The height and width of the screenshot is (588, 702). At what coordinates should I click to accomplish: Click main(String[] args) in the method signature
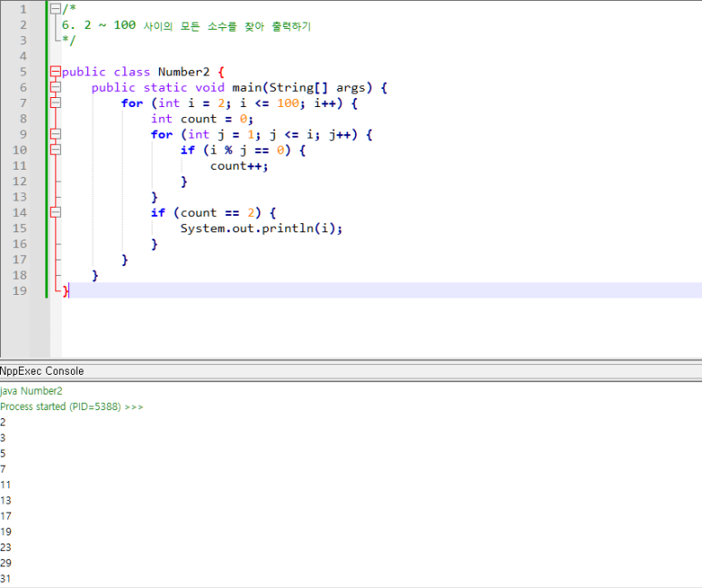pyautogui.click(x=302, y=88)
